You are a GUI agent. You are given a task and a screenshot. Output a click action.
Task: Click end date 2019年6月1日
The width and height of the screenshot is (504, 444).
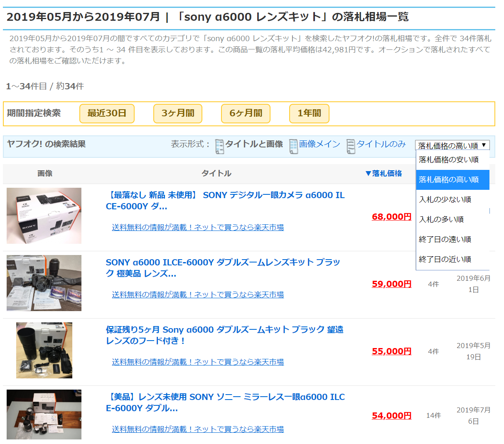pyautogui.click(x=473, y=284)
